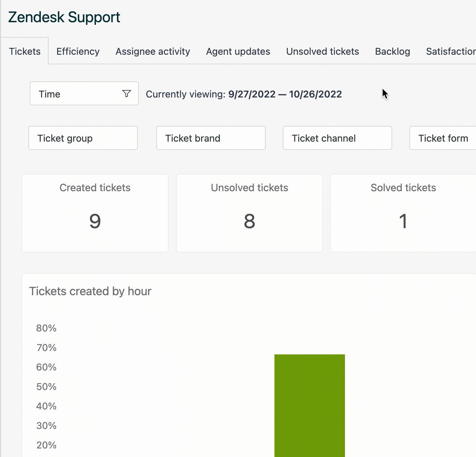Open the Ticket brand filter
The height and width of the screenshot is (457, 476).
[x=211, y=138]
